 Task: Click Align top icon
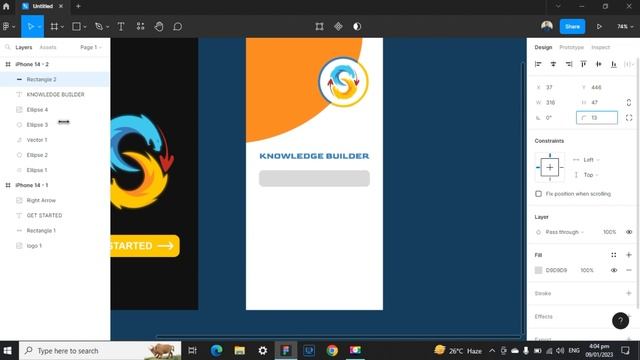tap(584, 64)
